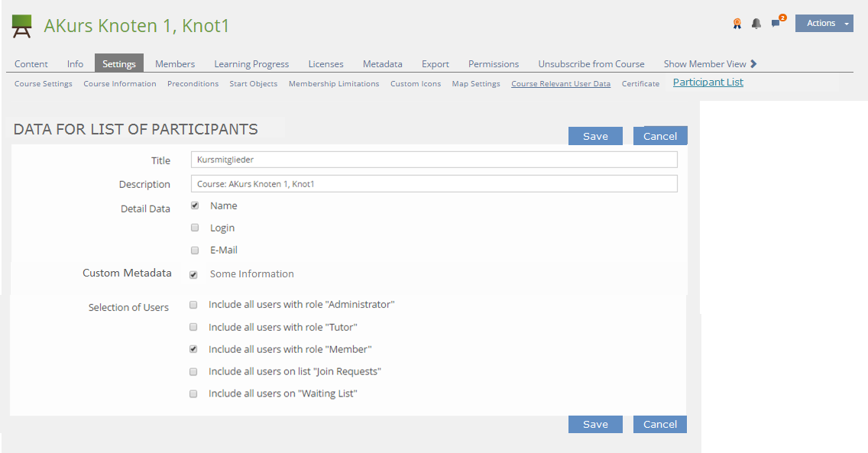Click into the Title text field
868x453 pixels.
tap(434, 160)
